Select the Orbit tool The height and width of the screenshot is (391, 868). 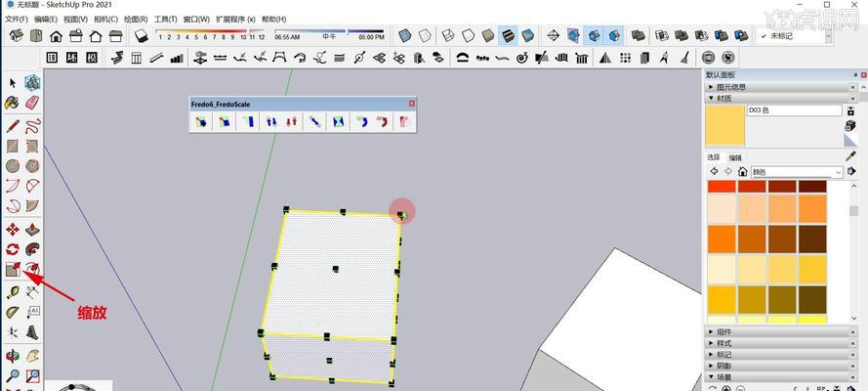pyautogui.click(x=13, y=356)
